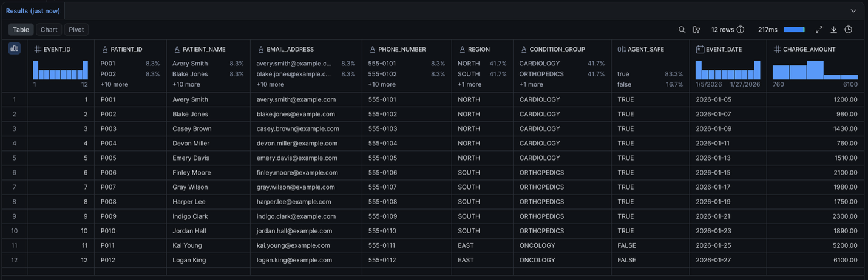Click 'EAST' cell in Kai Young row
868x280 pixels.
(482, 245)
